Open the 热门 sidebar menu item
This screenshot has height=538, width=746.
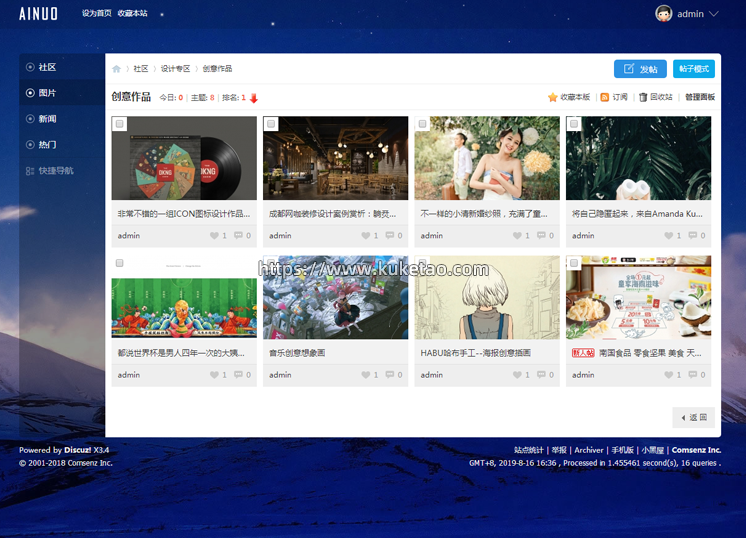click(62, 145)
